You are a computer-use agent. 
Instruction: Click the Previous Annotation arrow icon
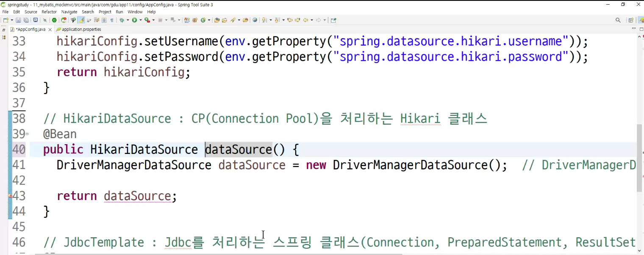[x=277, y=20]
